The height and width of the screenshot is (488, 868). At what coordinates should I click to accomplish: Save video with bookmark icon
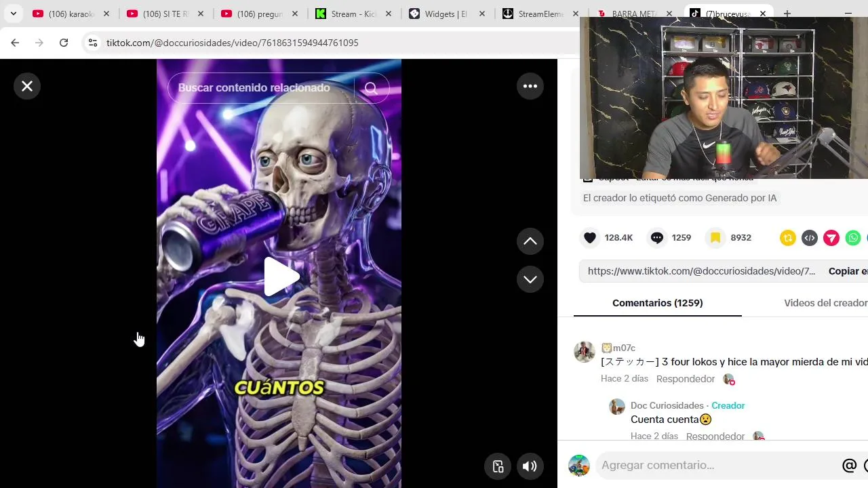[x=715, y=238]
